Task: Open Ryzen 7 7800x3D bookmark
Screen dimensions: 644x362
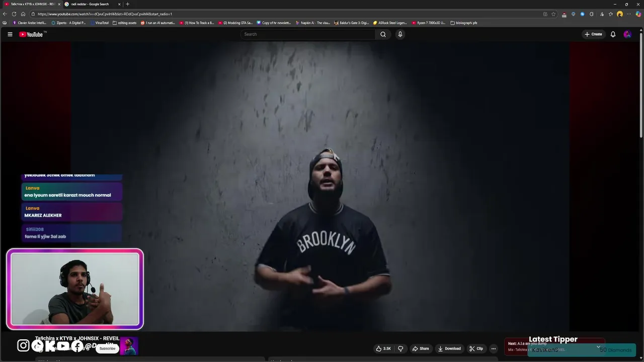Action: (429, 23)
